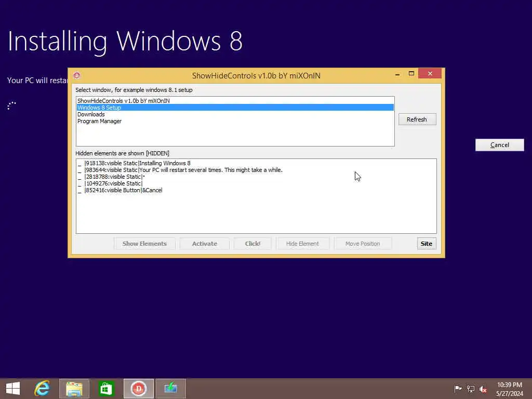The height and width of the screenshot is (399, 532).
Task: Click the Click! button
Action: [252, 244]
